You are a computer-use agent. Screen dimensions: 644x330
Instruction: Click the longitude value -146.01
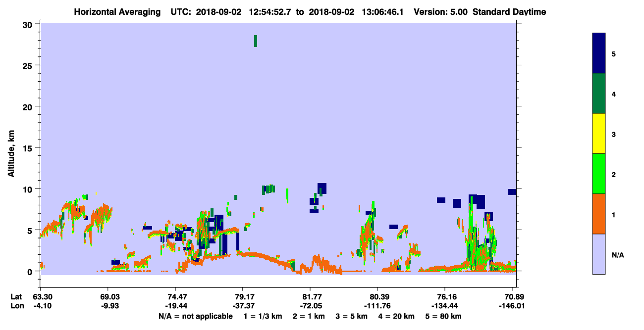(512, 306)
